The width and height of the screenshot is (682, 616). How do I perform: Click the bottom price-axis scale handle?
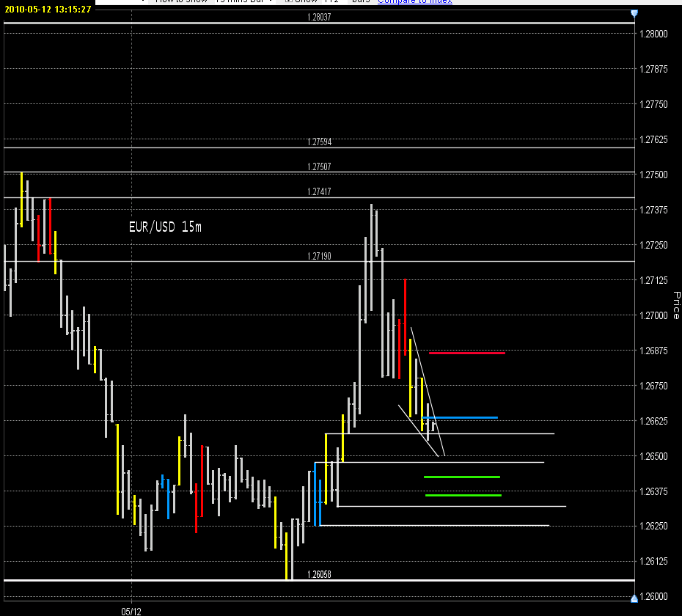(x=634, y=598)
